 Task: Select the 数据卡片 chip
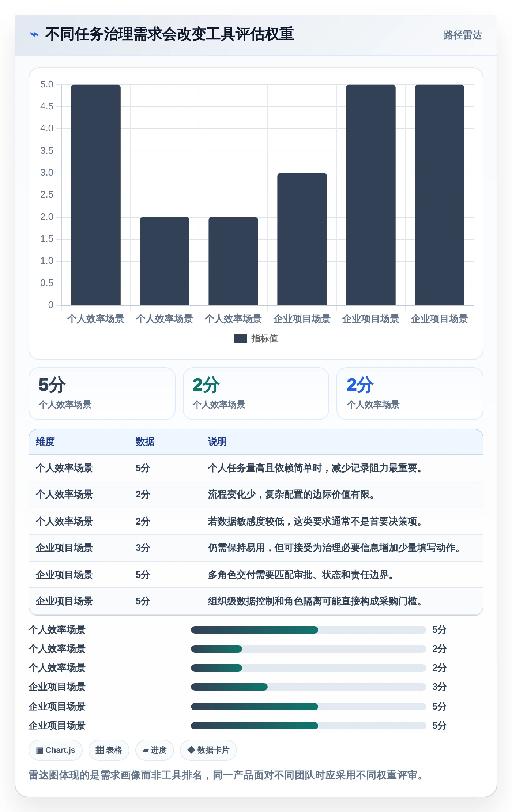click(x=208, y=750)
